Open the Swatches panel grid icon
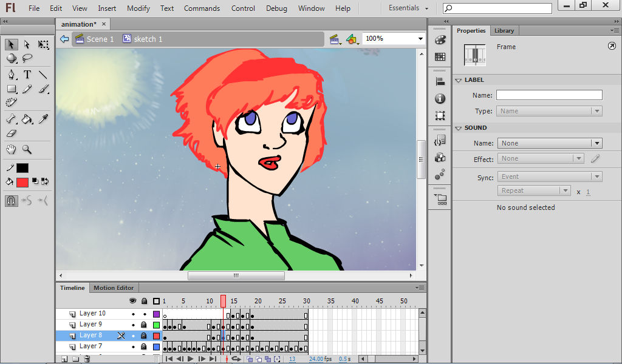 (x=440, y=56)
